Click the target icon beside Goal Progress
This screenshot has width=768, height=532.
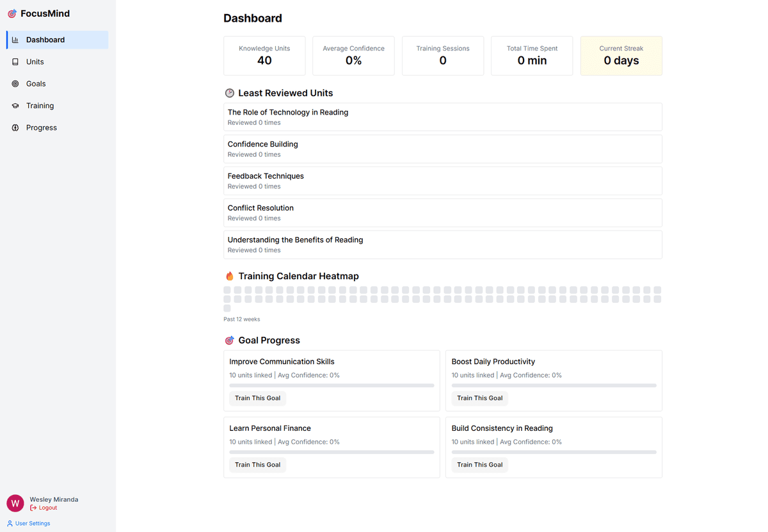229,341
